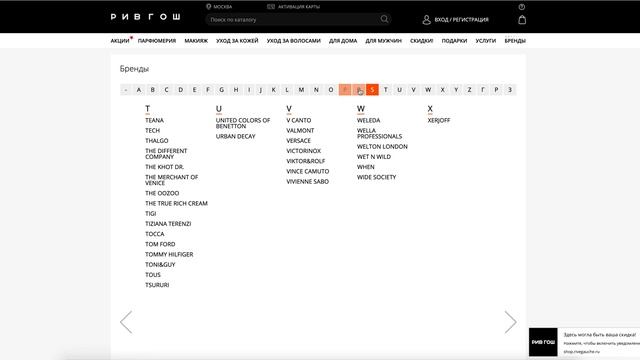
Task: Open the XERJOFF brand
Action: click(439, 120)
